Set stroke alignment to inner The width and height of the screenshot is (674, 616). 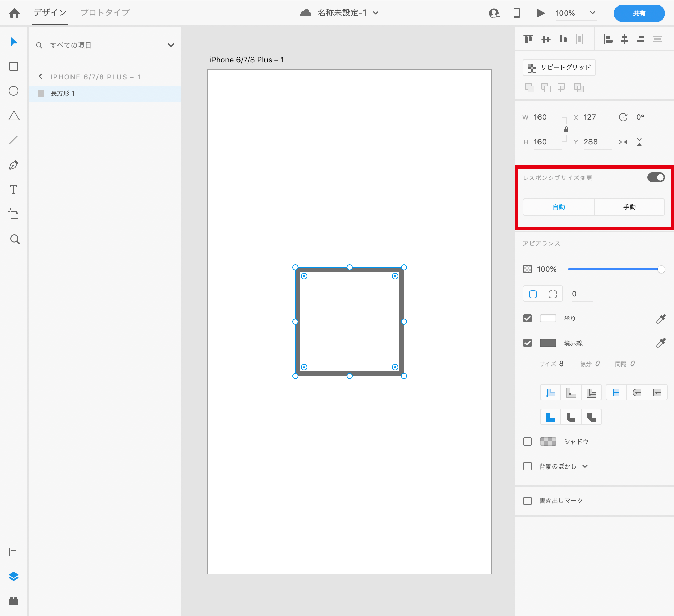(550, 393)
